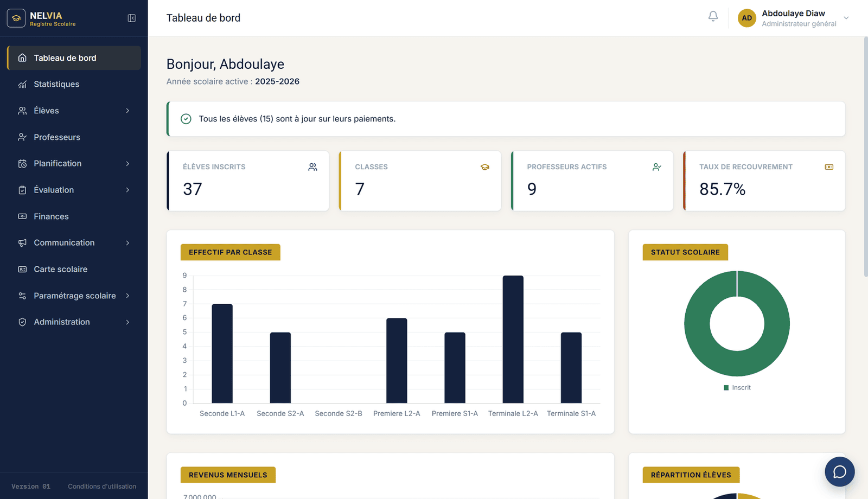The image size is (868, 499).
Task: Expand the Planification submenu chevron
Action: (128, 163)
